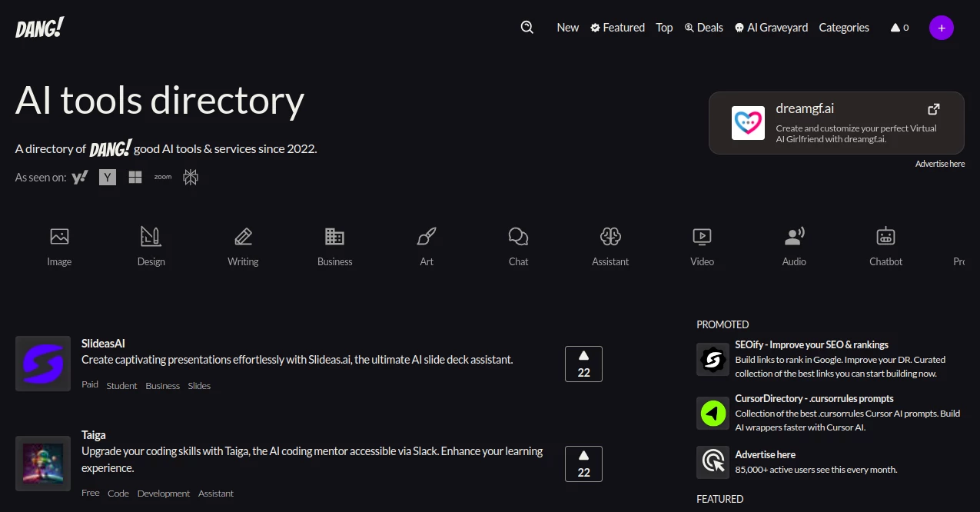The height and width of the screenshot is (512, 980).
Task: Click the Slides tag under SlideasAI
Action: click(x=199, y=386)
